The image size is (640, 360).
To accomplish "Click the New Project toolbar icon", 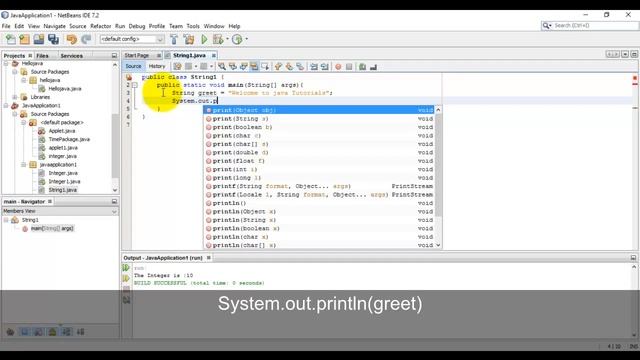I will [x=24, y=39].
